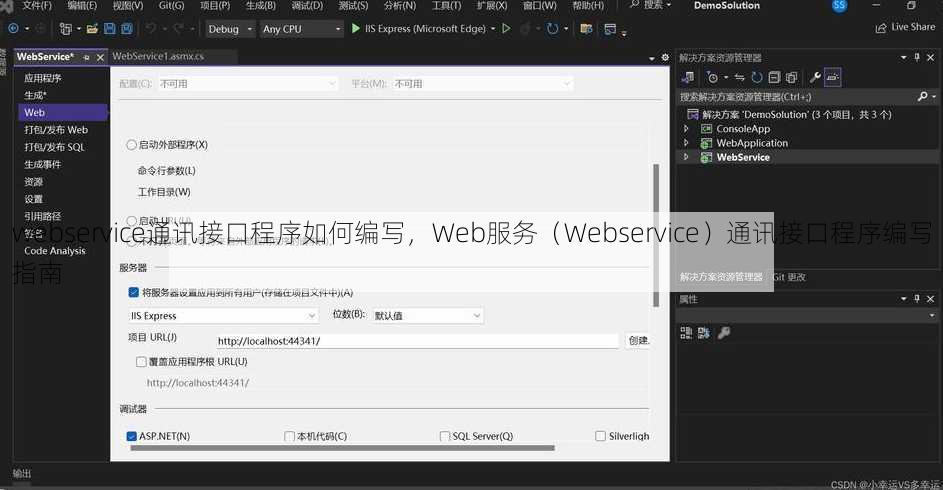Select the 应用程序 properties page
Screen dimensions: 943x490
coord(43,78)
